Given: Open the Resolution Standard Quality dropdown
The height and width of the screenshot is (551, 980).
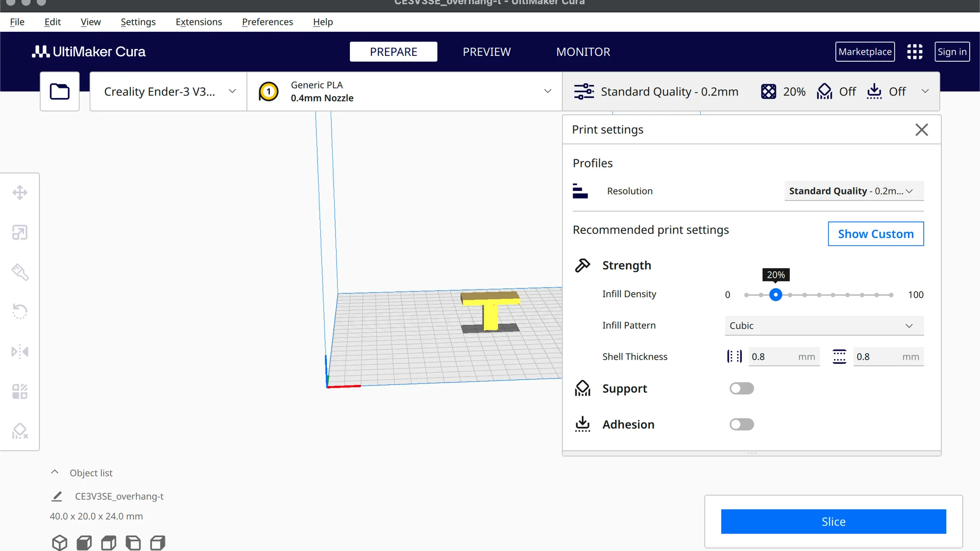Looking at the screenshot, I should (x=854, y=191).
